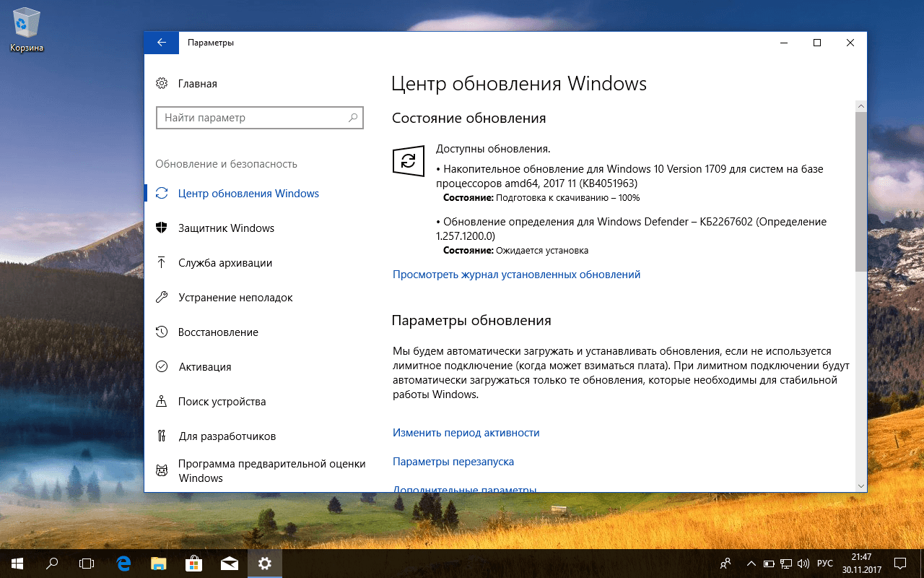The height and width of the screenshot is (578, 924).
Task: Open the Mail app from the taskbar
Action: pos(229,563)
